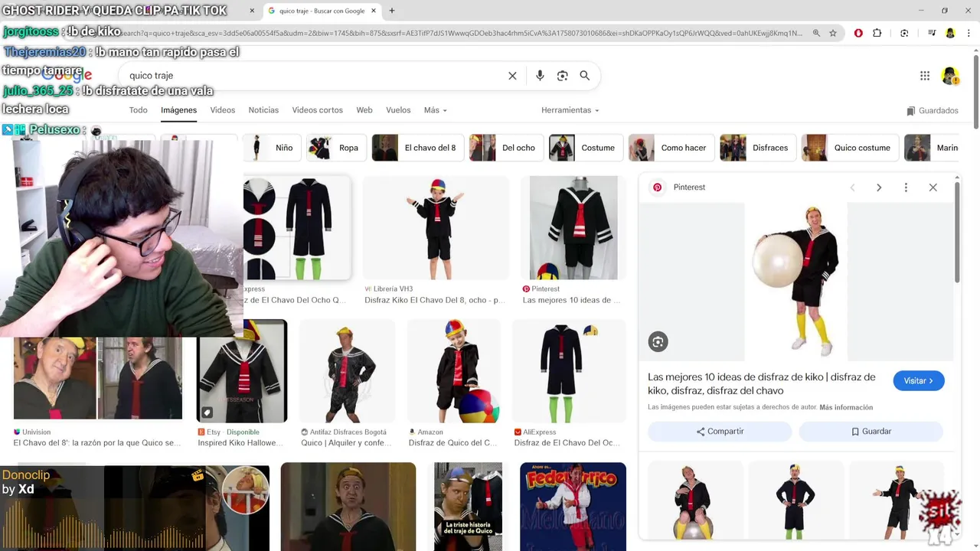The height and width of the screenshot is (551, 980).
Task: Open the browser extensions puzzle icon
Action: point(877,33)
